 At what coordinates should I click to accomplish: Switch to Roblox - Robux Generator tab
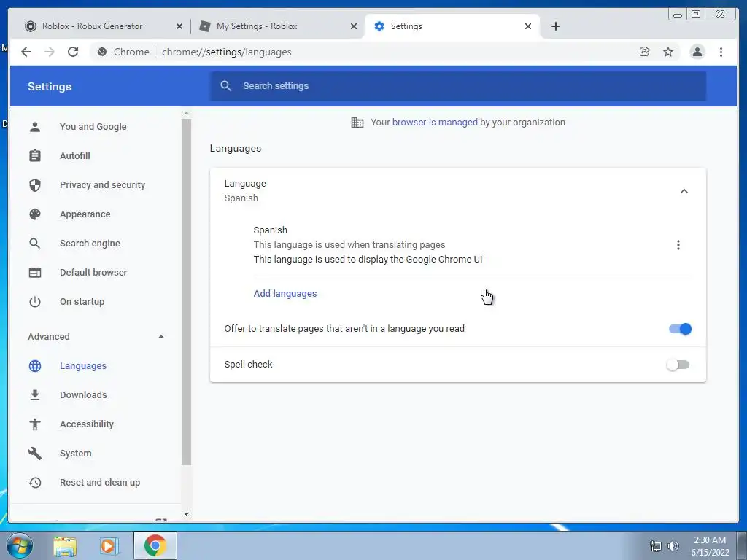(x=91, y=26)
